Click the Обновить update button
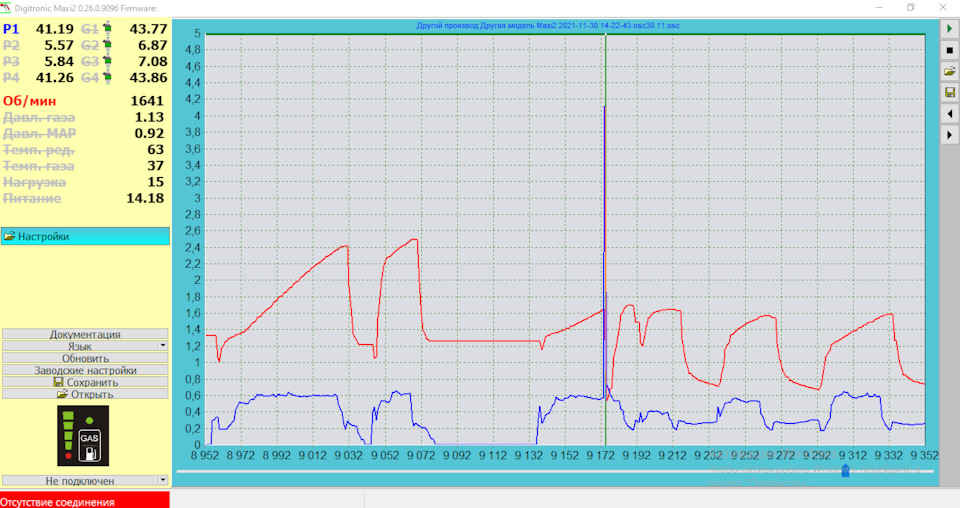The image size is (960, 508). (85, 358)
